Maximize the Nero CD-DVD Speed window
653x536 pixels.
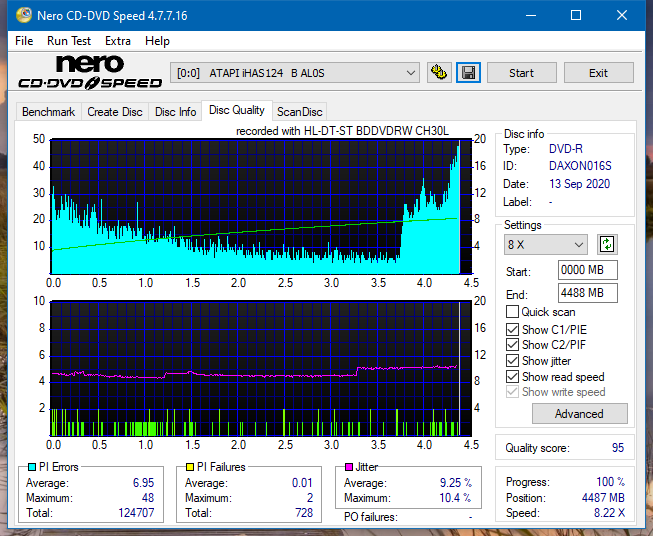pyautogui.click(x=576, y=15)
